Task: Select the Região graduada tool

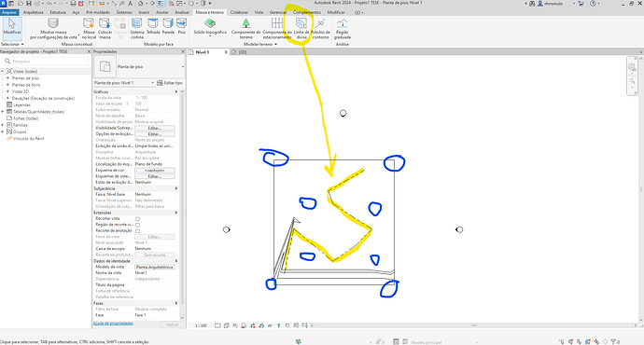Action: (x=343, y=28)
